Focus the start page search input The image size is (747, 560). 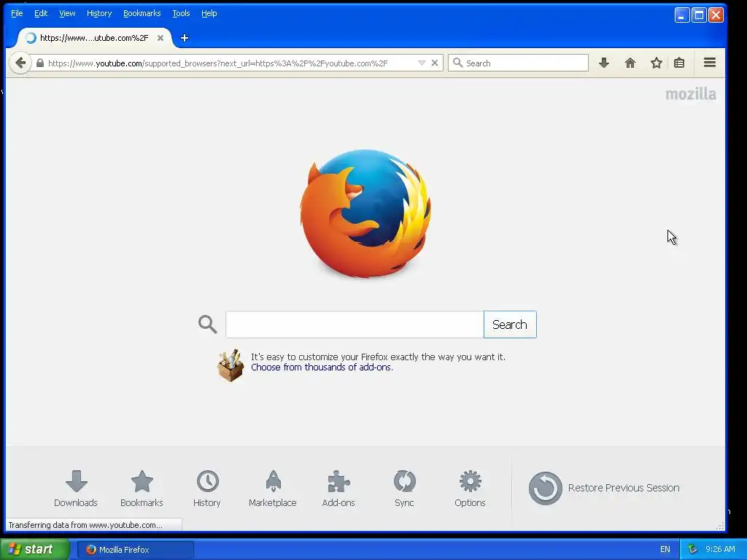click(355, 324)
